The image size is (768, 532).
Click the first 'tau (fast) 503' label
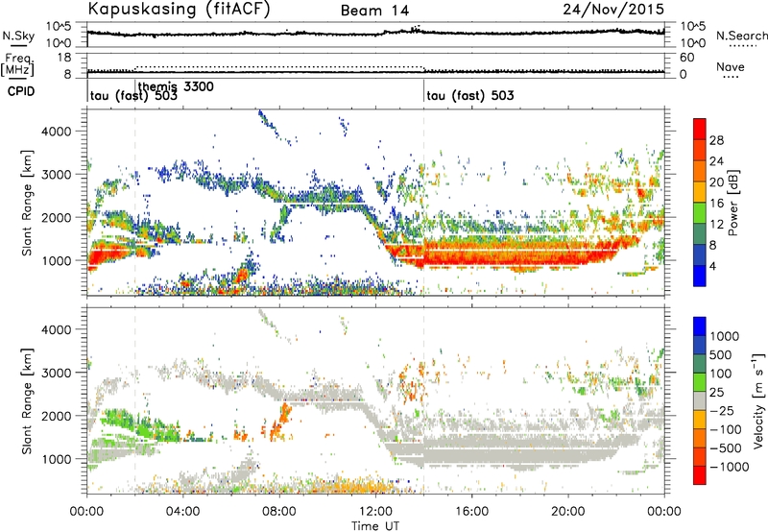point(133,95)
